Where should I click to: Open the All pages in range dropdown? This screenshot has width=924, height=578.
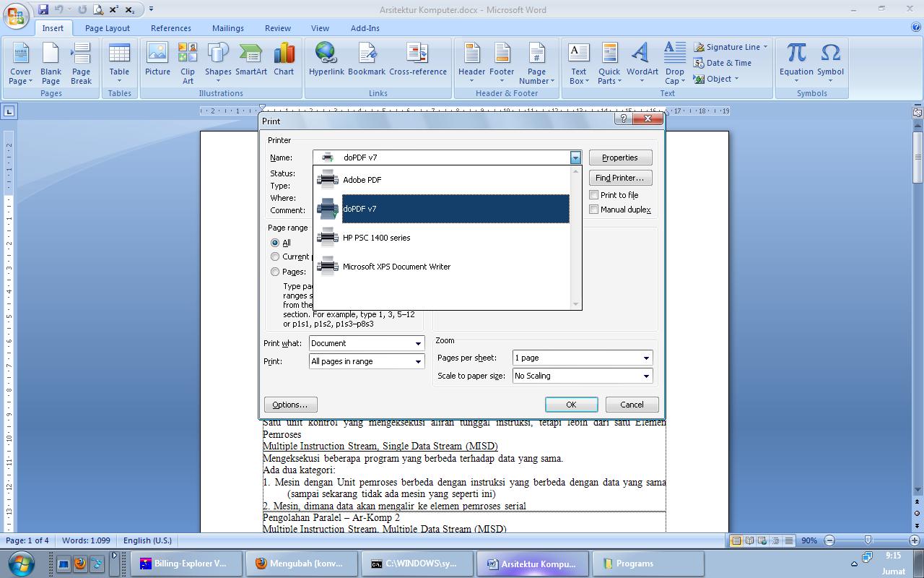(418, 361)
